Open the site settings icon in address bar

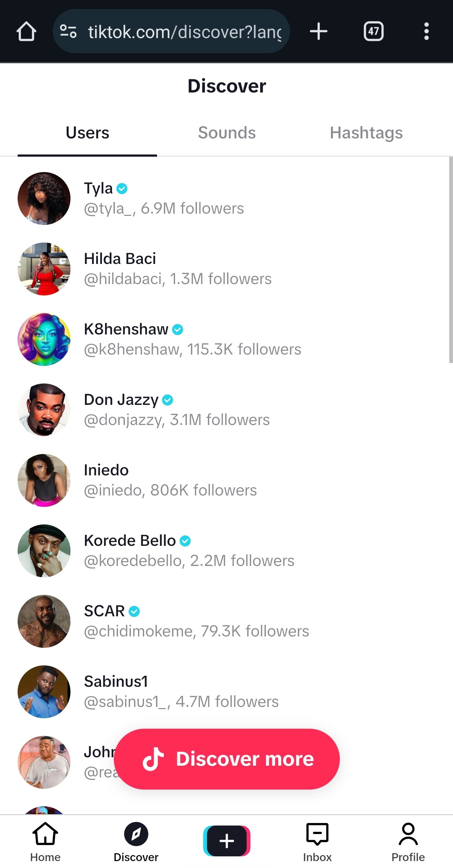(68, 32)
